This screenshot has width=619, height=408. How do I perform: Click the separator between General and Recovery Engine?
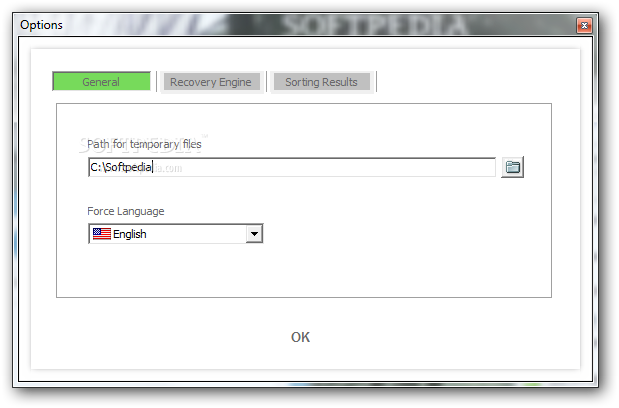157,82
